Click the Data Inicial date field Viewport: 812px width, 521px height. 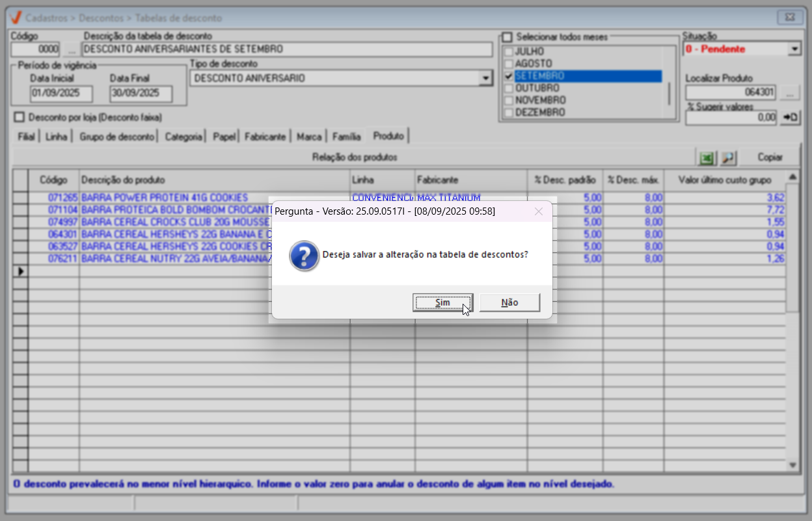[61, 94]
